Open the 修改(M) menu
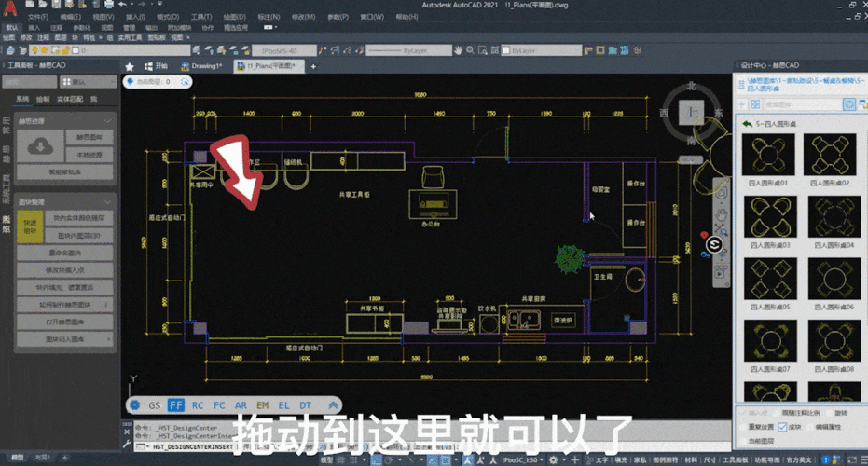The width and height of the screenshot is (868, 466). (303, 17)
